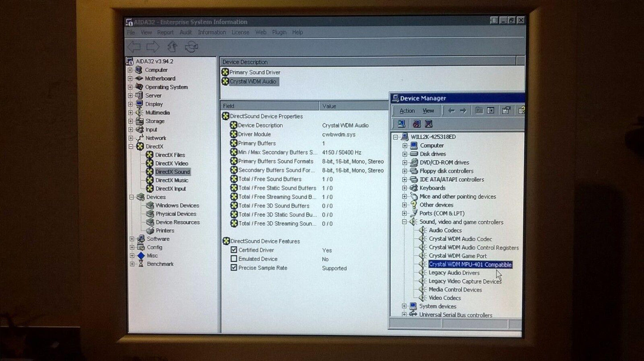This screenshot has height=361, width=644.
Task: Click the up-level arrow toolbar icon
Action: pos(172,46)
